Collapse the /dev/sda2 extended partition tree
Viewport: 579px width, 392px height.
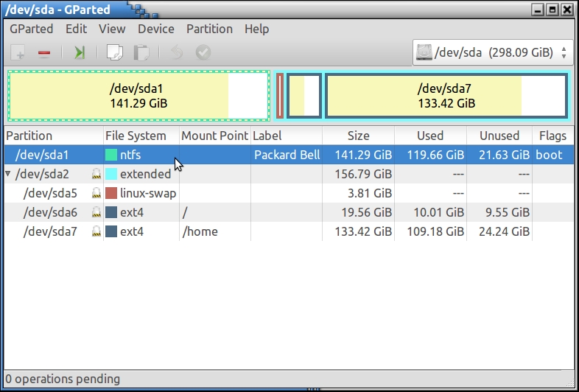tap(9, 175)
